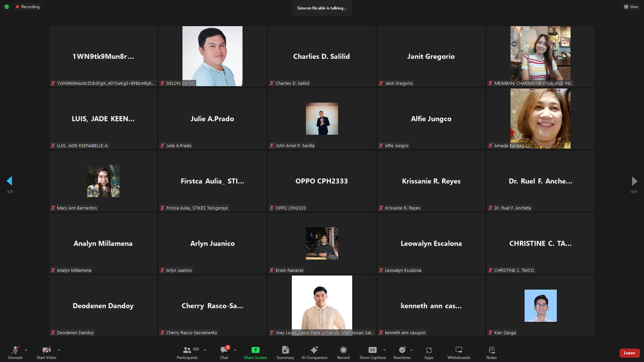Expand video options arrow beside Start Video
This screenshot has height=362, width=644.
coord(59,350)
